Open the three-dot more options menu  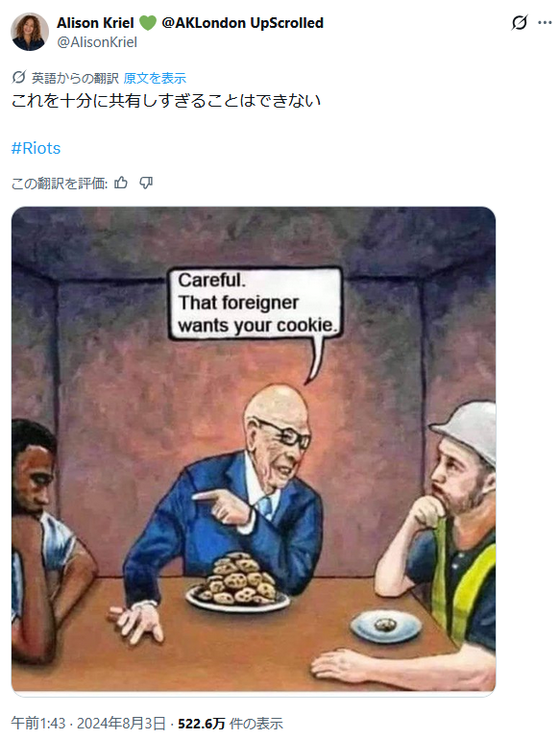[545, 23]
